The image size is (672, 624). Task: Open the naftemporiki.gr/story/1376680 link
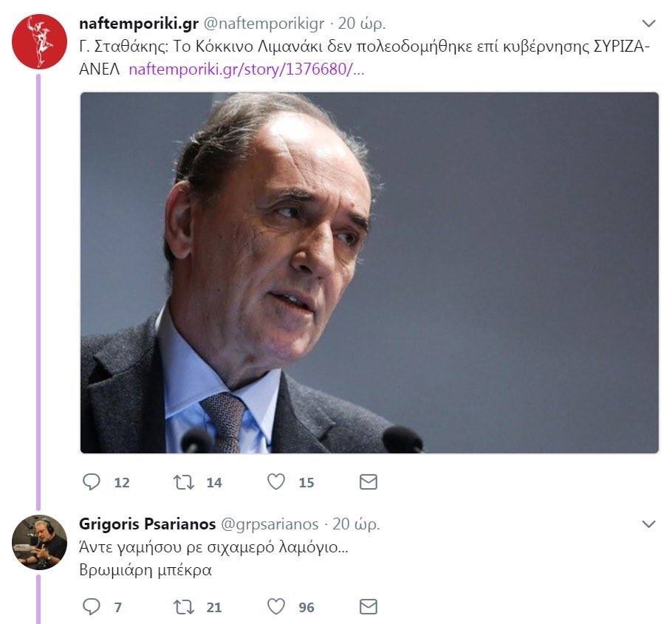247,69
